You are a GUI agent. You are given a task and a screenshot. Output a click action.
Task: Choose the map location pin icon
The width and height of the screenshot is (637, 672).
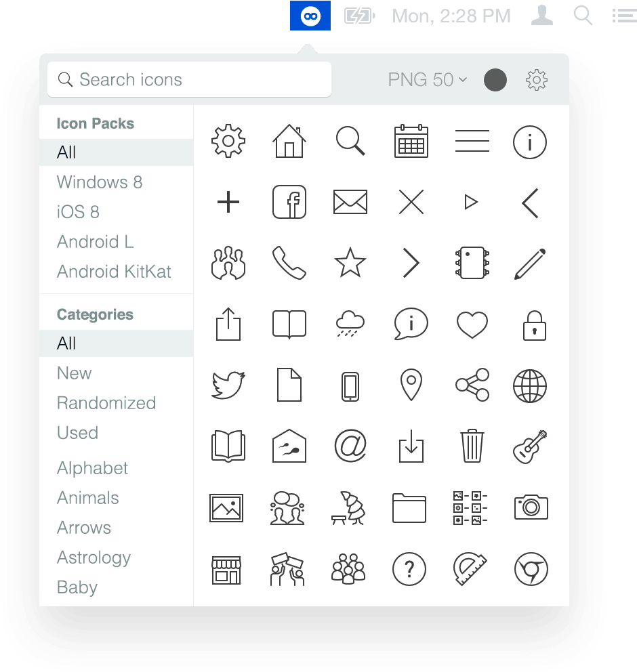pyautogui.click(x=411, y=384)
